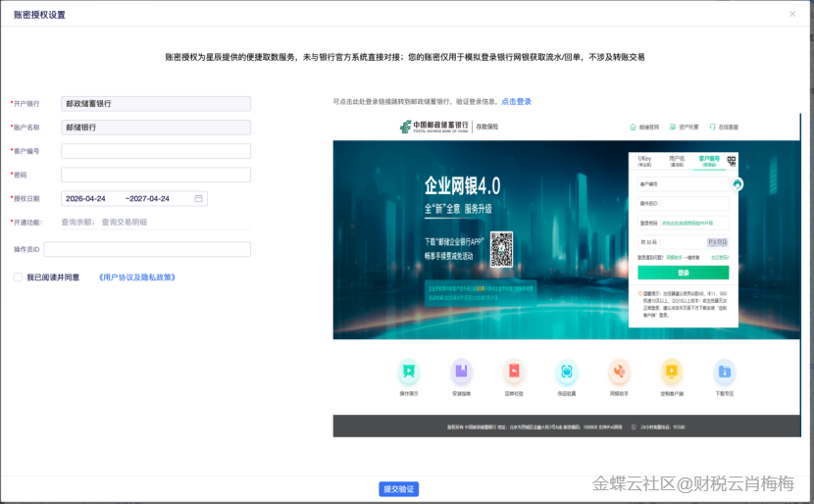Click the 保函验真 scan icon
The width and height of the screenshot is (814, 504).
tap(567, 371)
